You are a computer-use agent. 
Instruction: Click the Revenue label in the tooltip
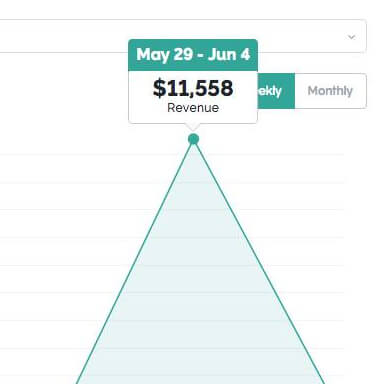coord(193,108)
